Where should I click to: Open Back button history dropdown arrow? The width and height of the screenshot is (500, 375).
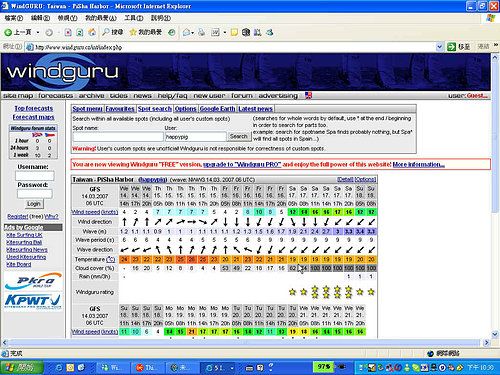(x=38, y=32)
